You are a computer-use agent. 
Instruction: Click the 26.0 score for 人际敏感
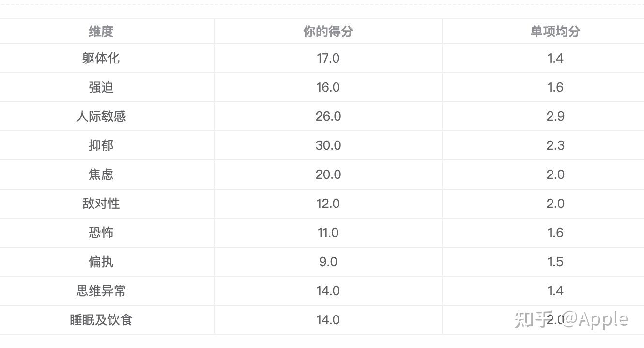pos(328,116)
